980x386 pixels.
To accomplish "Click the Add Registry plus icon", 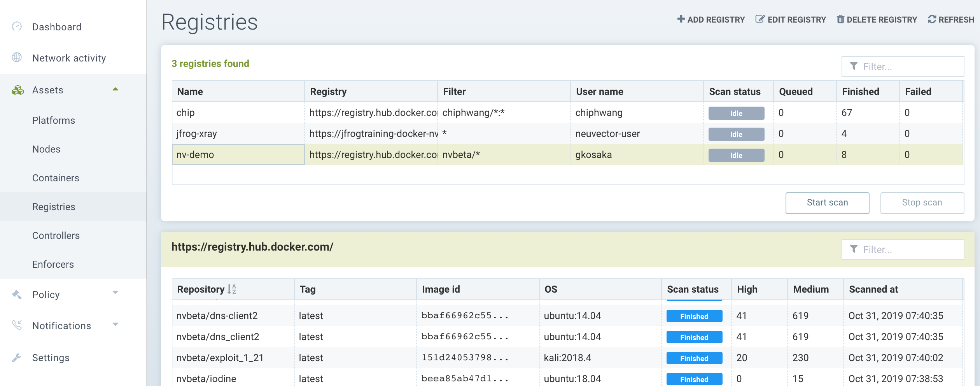I will pos(681,19).
